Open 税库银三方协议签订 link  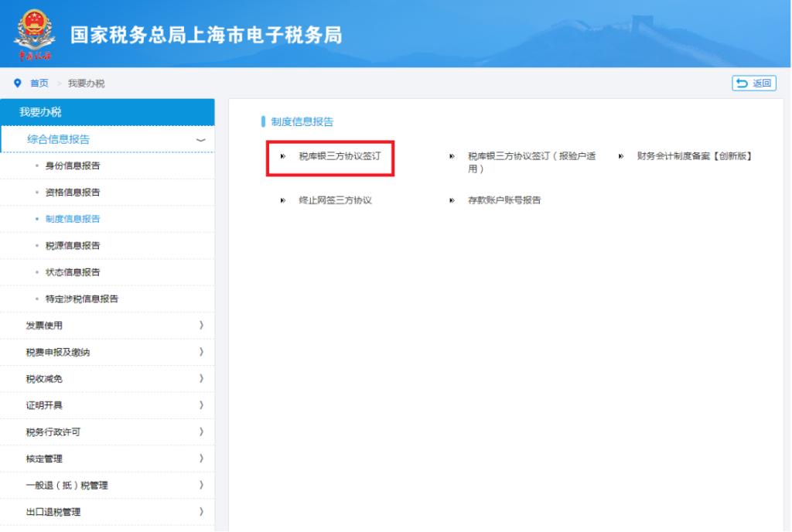click(x=340, y=156)
